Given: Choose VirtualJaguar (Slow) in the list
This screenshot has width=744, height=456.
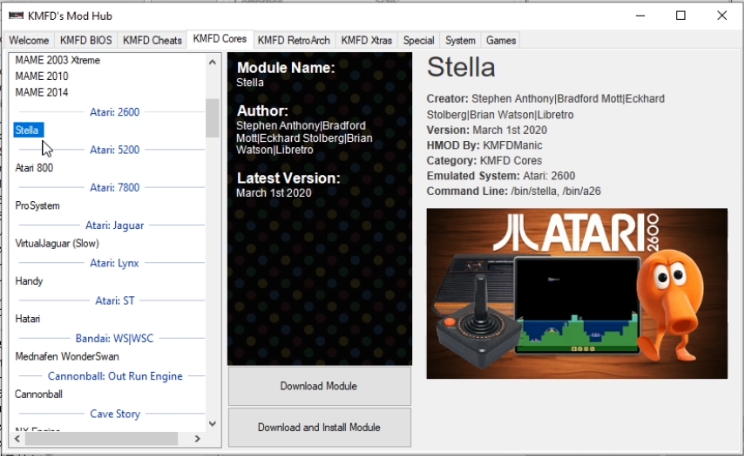Looking at the screenshot, I should (x=57, y=243).
